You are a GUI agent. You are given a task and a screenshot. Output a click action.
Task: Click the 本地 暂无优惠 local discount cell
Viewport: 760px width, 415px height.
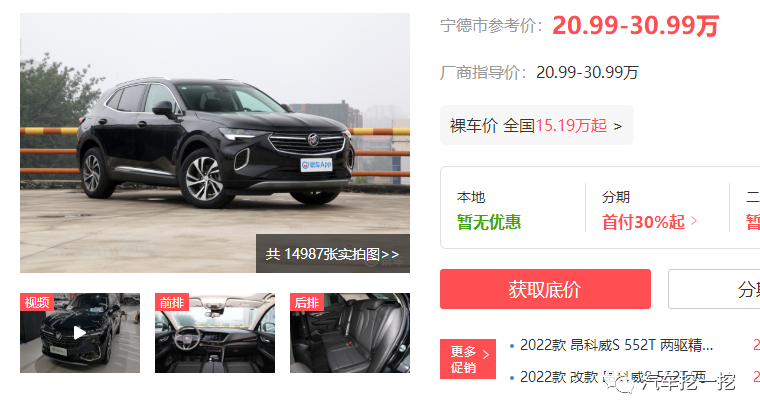tap(489, 210)
